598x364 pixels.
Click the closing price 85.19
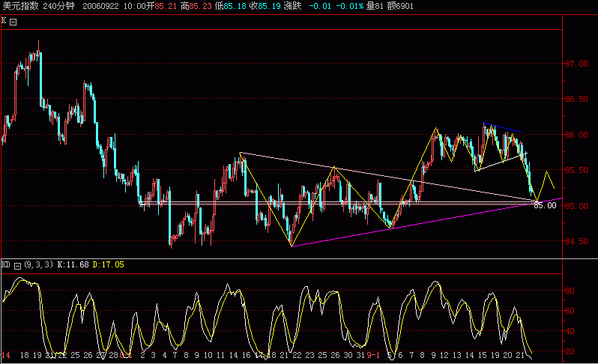269,6
